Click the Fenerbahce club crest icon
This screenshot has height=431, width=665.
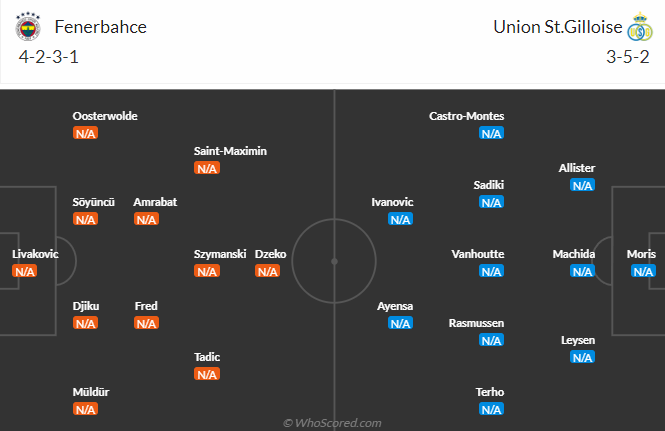point(28,27)
